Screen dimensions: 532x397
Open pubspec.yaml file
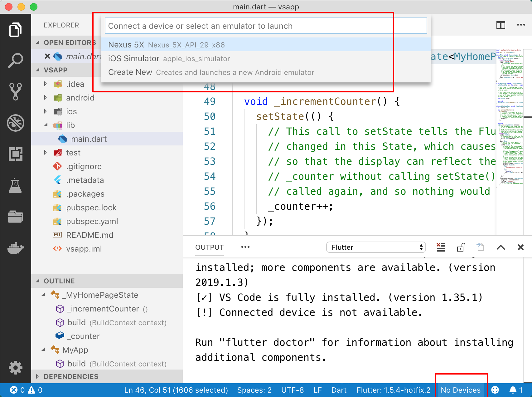(107, 221)
